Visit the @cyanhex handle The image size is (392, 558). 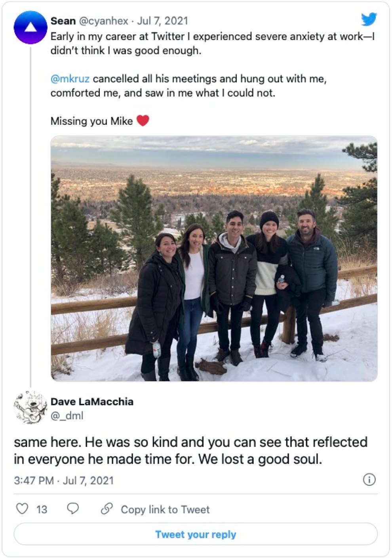click(x=104, y=21)
